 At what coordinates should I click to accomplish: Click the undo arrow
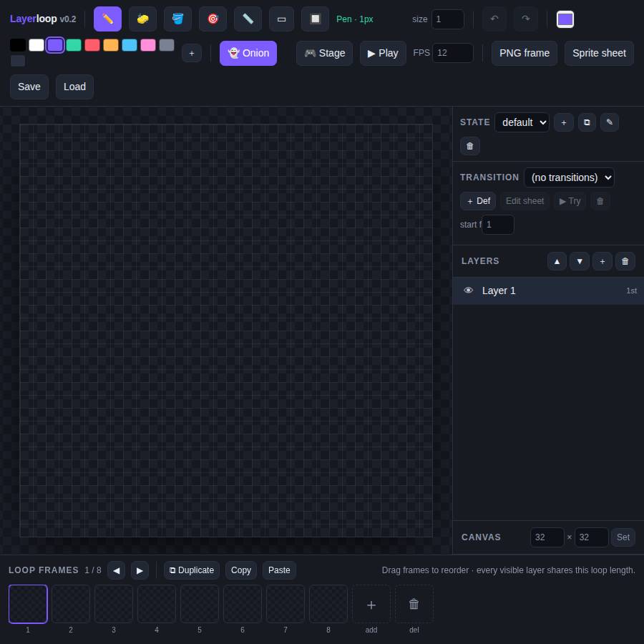coord(494,19)
